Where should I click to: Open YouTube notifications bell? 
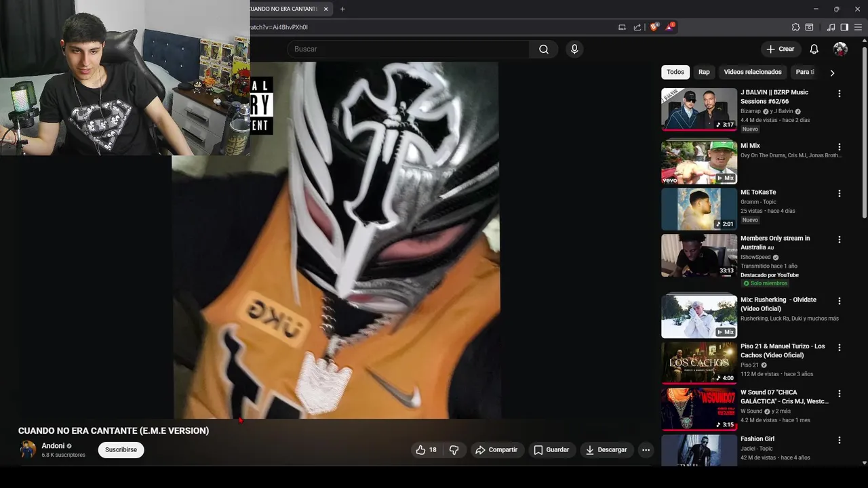click(x=814, y=49)
